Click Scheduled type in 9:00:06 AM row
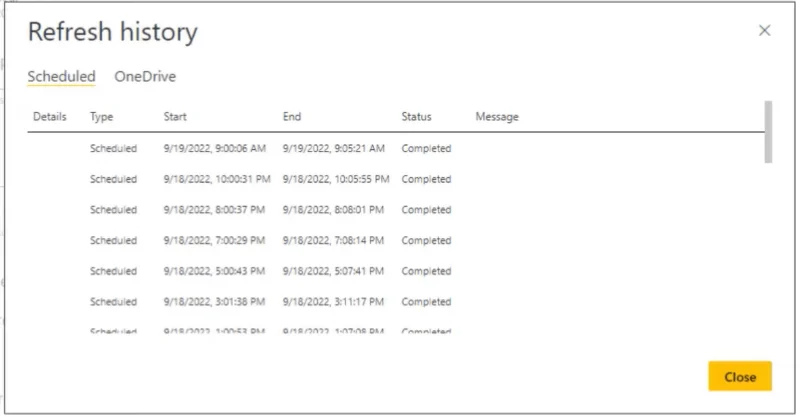This screenshot has width=800, height=417. (113, 149)
